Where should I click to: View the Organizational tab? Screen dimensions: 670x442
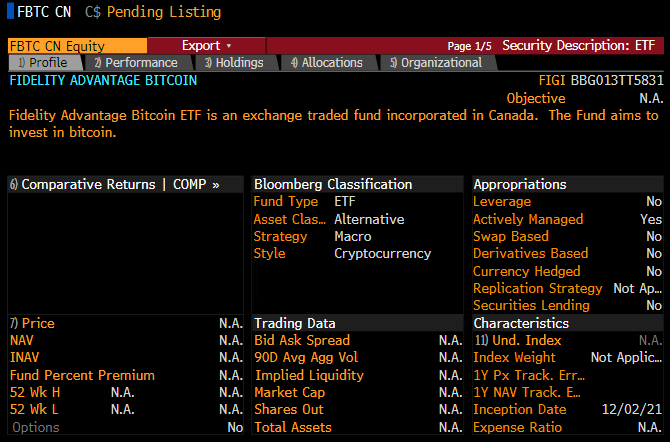(x=436, y=62)
